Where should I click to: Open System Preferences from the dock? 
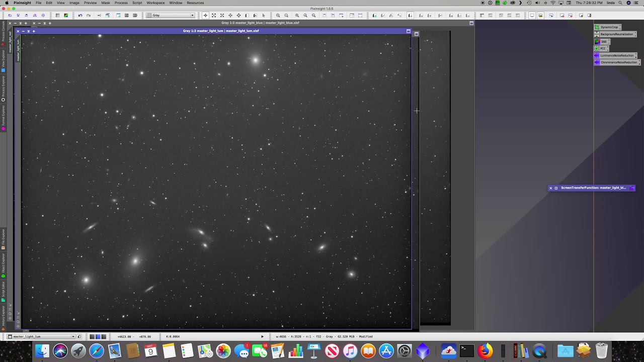click(x=405, y=350)
